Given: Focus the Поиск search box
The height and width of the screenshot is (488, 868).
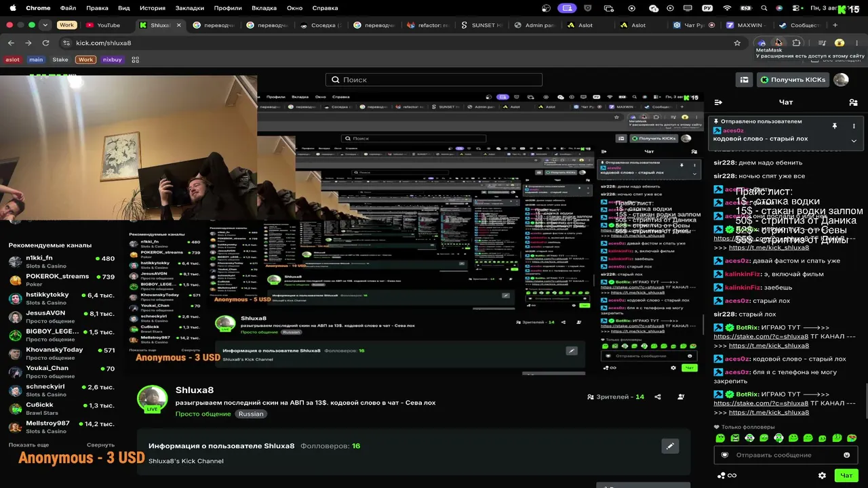Looking at the screenshot, I should 434,80.
